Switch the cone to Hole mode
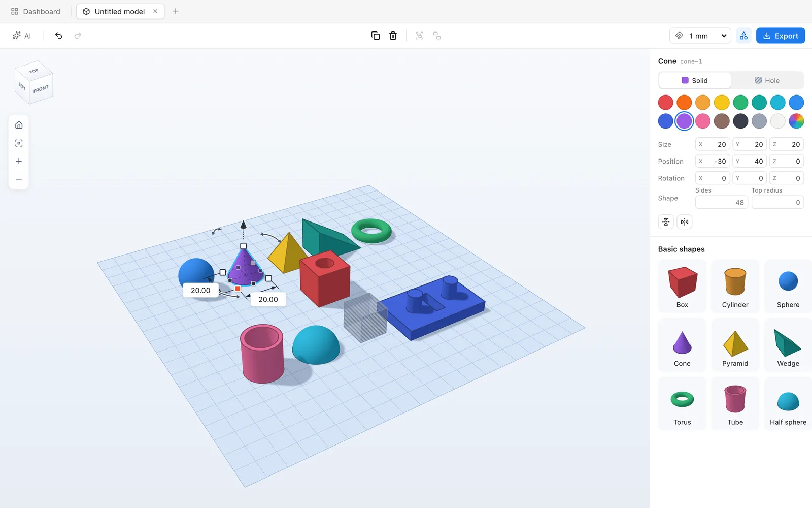Screen dimensions: 812x508 [x=767, y=80]
